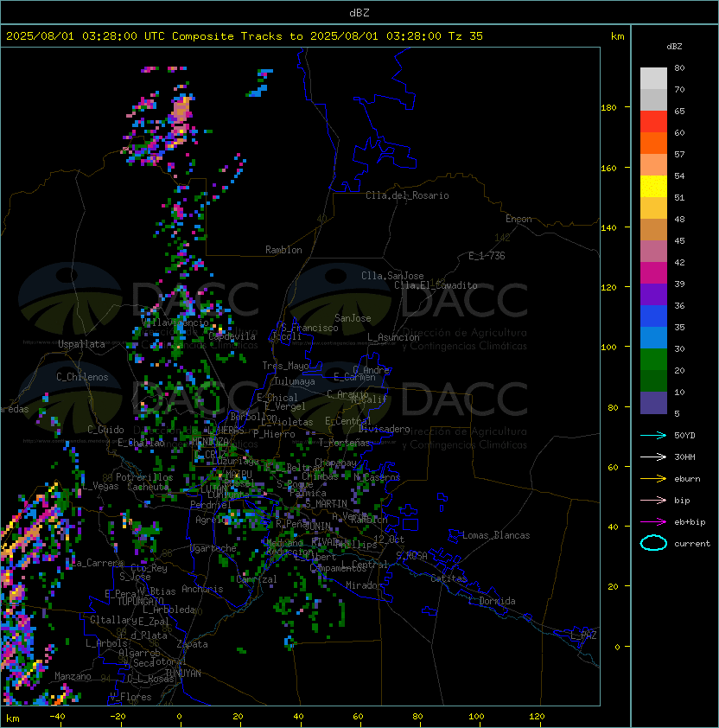Screen dimensions: 719x728
Task: Click the 'Ugarteche' map label
Action: (x=213, y=548)
